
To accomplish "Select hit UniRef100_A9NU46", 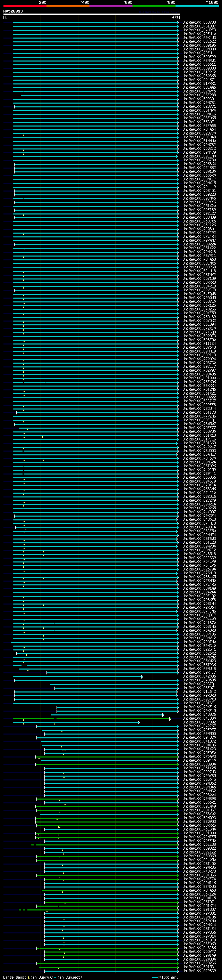I will click(199, 669).
